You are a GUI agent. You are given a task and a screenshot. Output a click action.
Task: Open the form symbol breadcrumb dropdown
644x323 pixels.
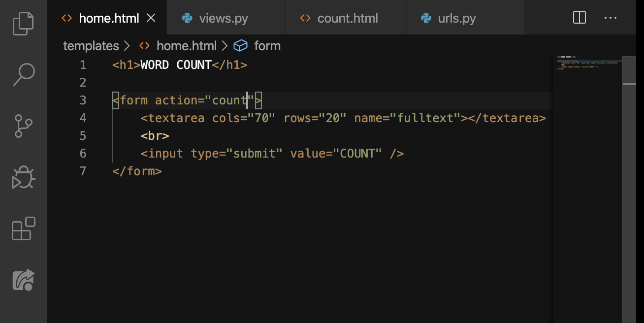pyautogui.click(x=267, y=46)
